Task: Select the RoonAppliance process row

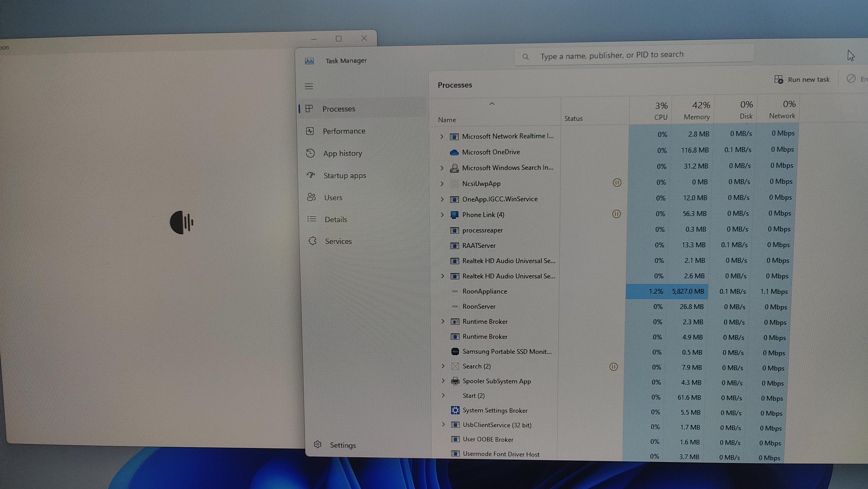Action: pyautogui.click(x=612, y=291)
